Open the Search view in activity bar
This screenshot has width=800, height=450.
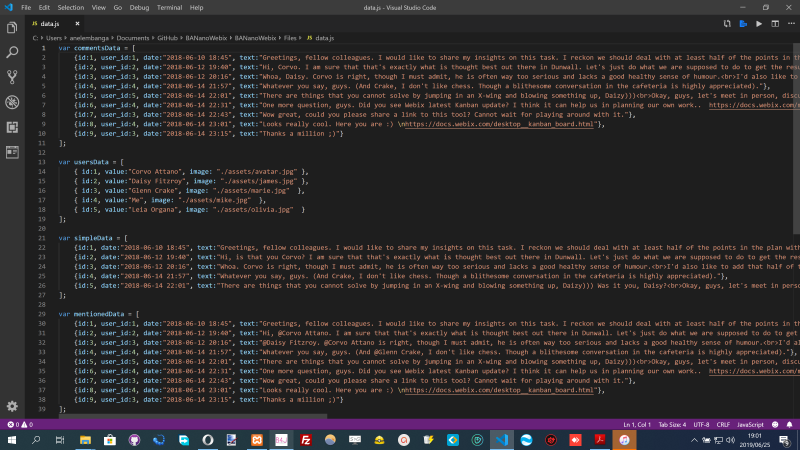pos(12,50)
